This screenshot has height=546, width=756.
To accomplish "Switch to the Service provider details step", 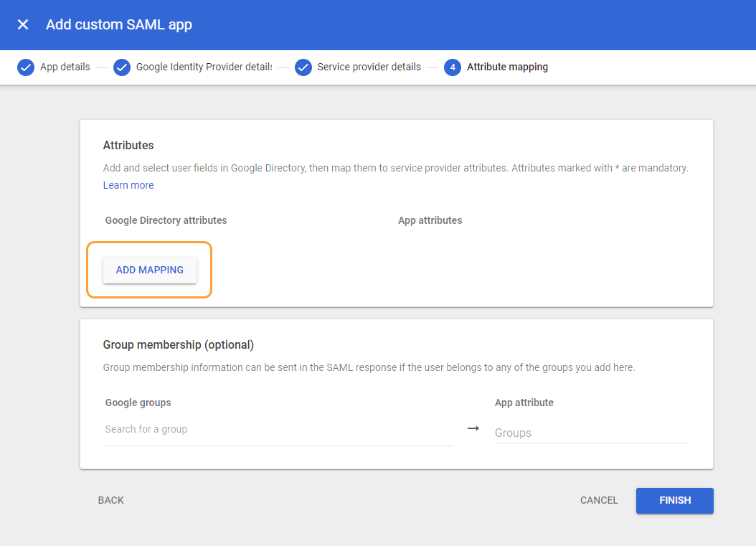I will tap(369, 67).
